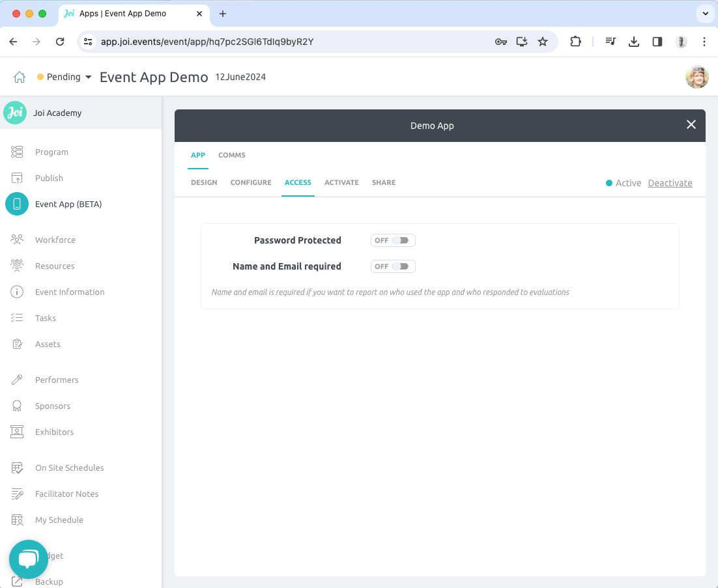Open the Sponsors ribbon badge icon
The image size is (718, 588).
coord(17,406)
